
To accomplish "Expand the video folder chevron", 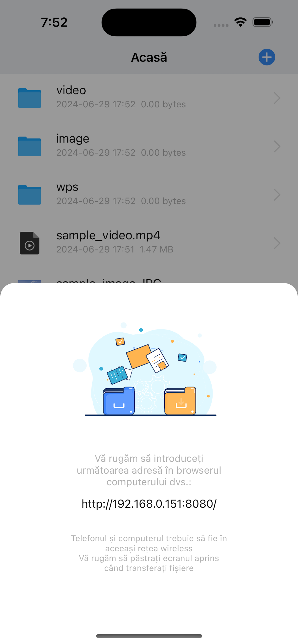I will [x=277, y=98].
